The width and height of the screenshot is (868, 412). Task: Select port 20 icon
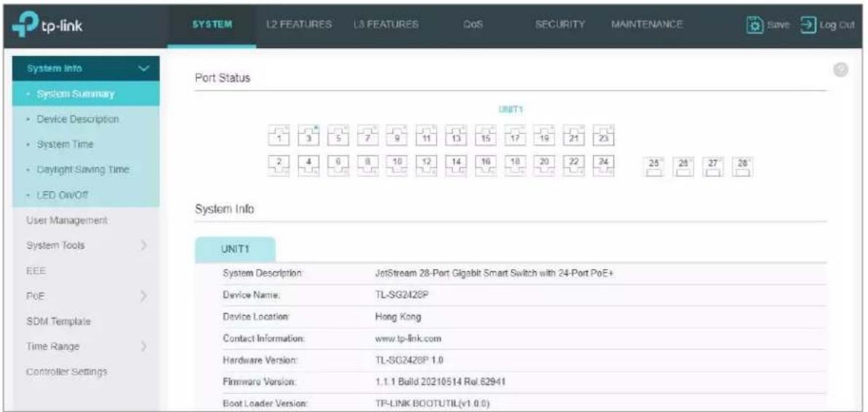click(x=546, y=166)
